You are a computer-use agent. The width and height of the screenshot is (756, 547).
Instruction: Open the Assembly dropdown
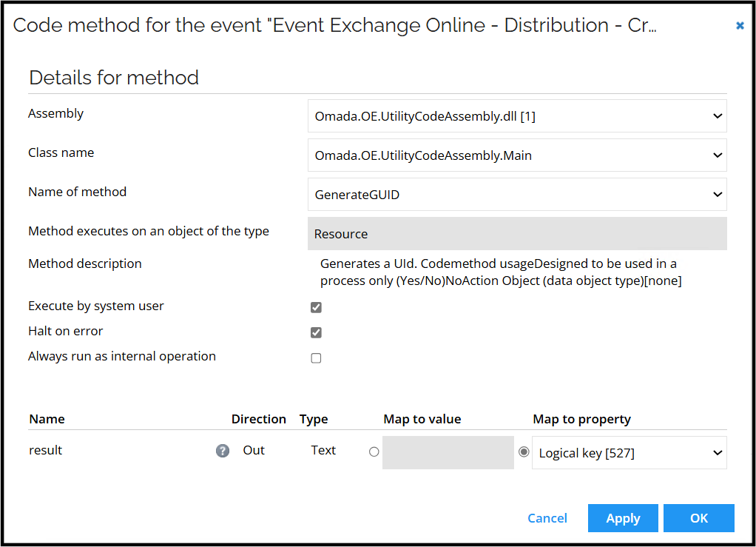point(716,115)
